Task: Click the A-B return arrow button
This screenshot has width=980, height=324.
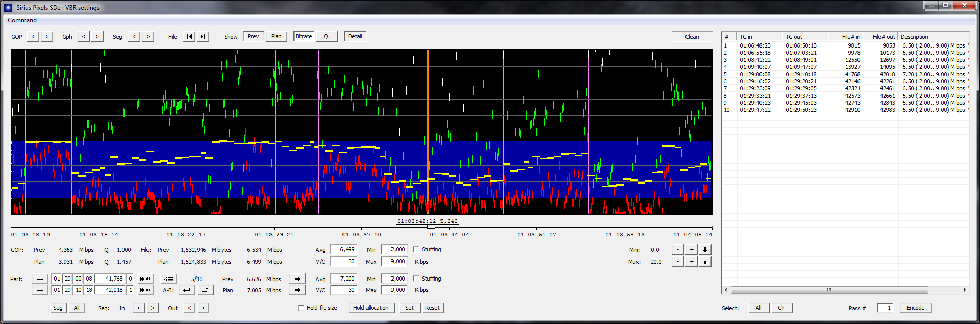Action: 187,290
